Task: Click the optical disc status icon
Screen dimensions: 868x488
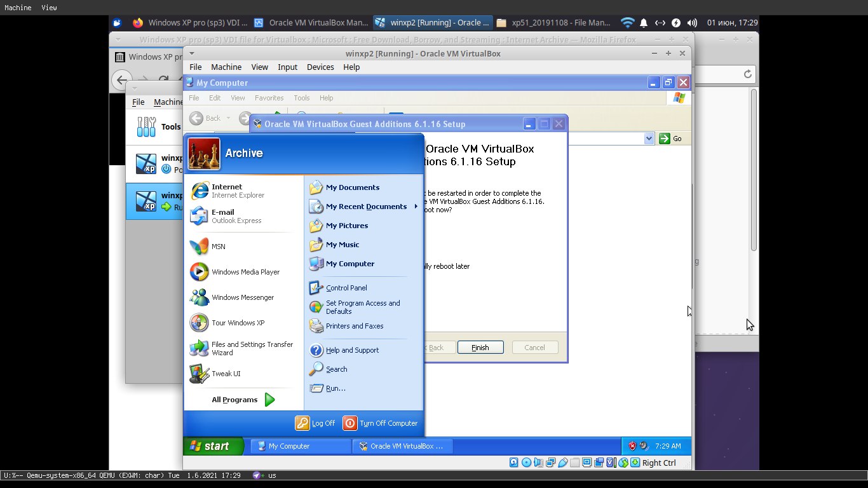Action: coord(526,463)
